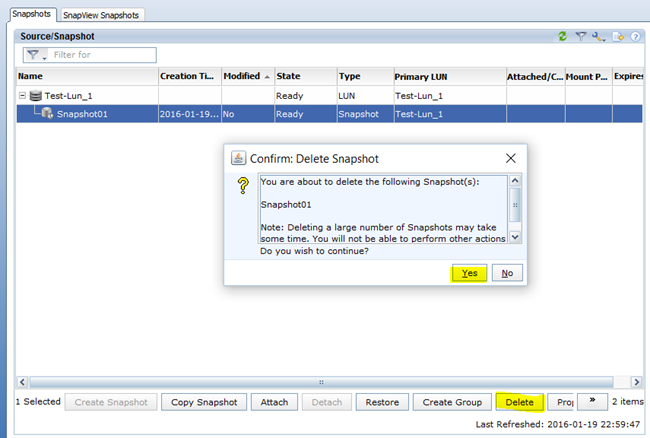Viewport: 650px width, 438px height.
Task: Click the Snapshot01 snapshot icon
Action: 47,113
